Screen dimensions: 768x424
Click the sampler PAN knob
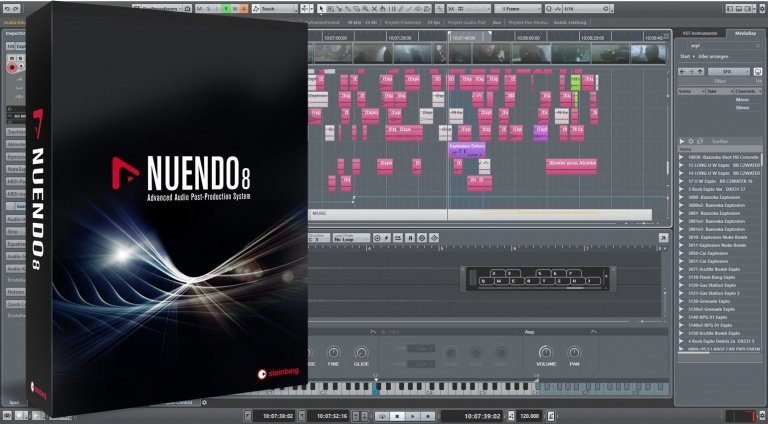[x=574, y=352]
